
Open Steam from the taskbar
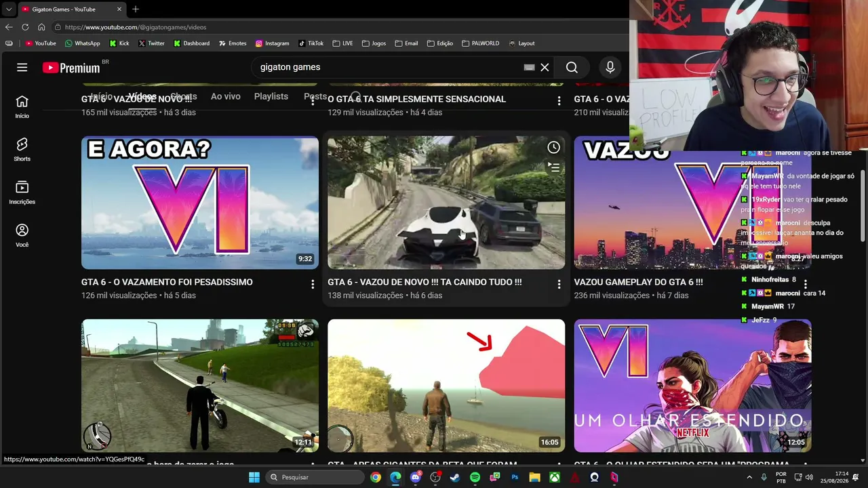455,477
